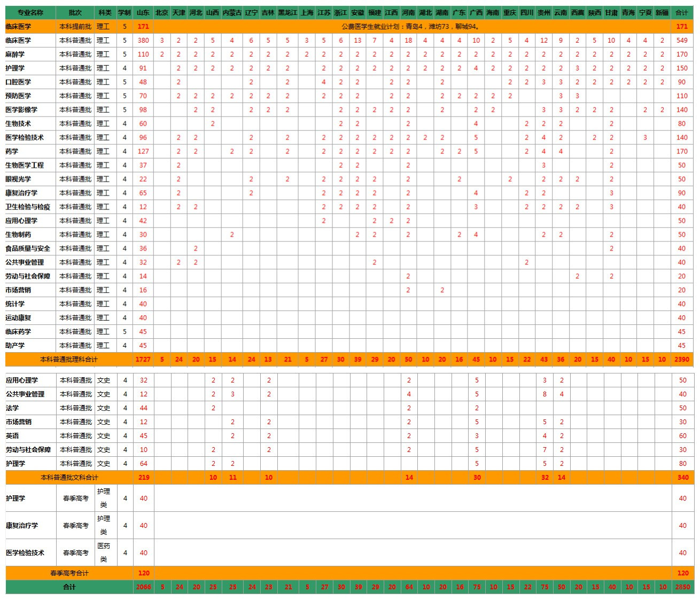The height and width of the screenshot is (600, 700).
Task: Select the 科类 column header
Action: pos(105,12)
